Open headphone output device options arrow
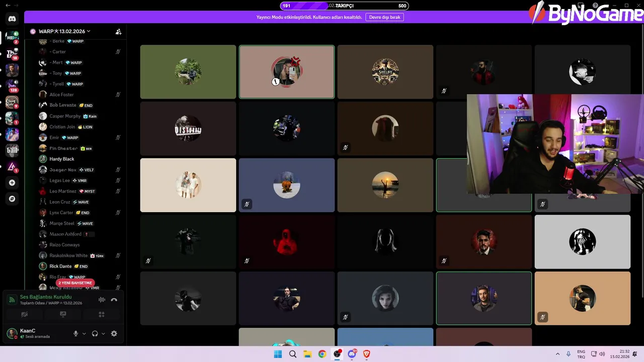Screen dimensions: 644x362 [103, 333]
